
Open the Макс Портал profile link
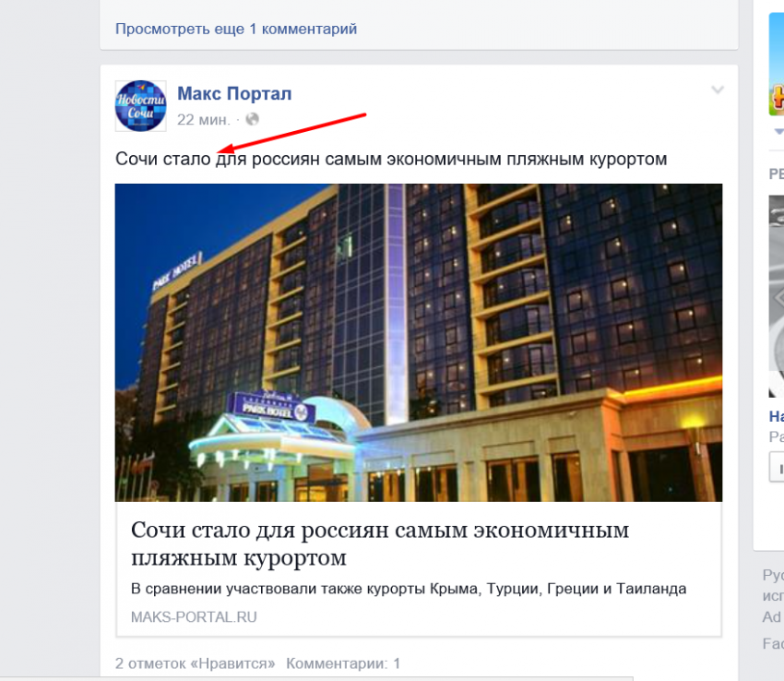point(234,93)
